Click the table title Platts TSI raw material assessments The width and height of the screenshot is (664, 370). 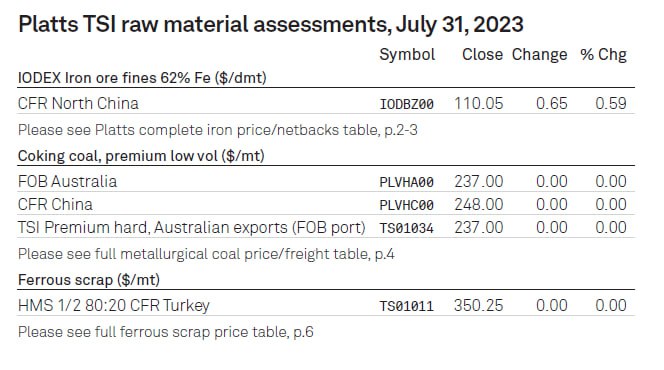271,25
